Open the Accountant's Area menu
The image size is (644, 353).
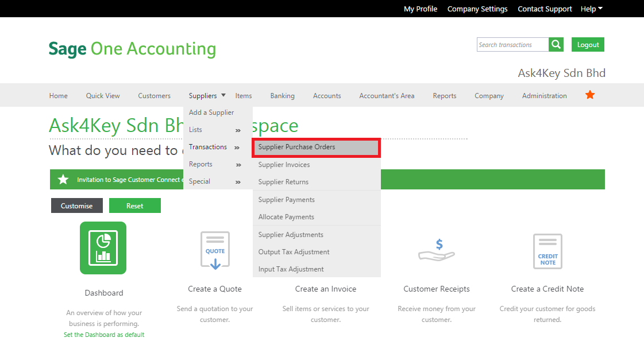click(x=387, y=96)
